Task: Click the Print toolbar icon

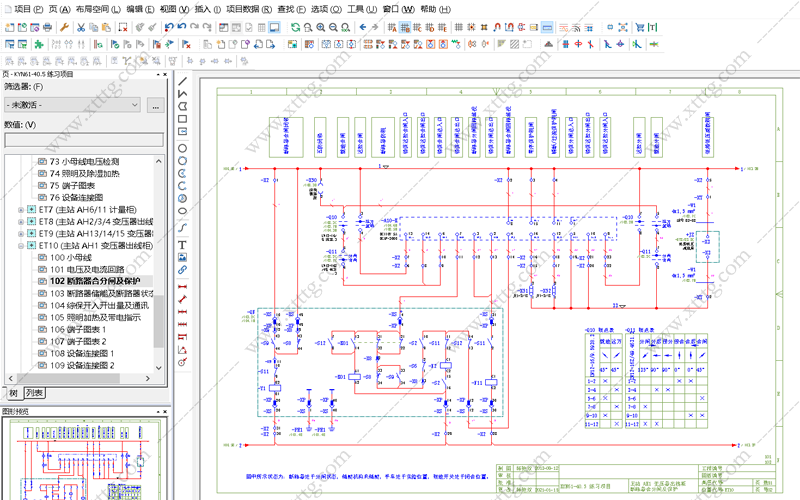Action: point(47,27)
